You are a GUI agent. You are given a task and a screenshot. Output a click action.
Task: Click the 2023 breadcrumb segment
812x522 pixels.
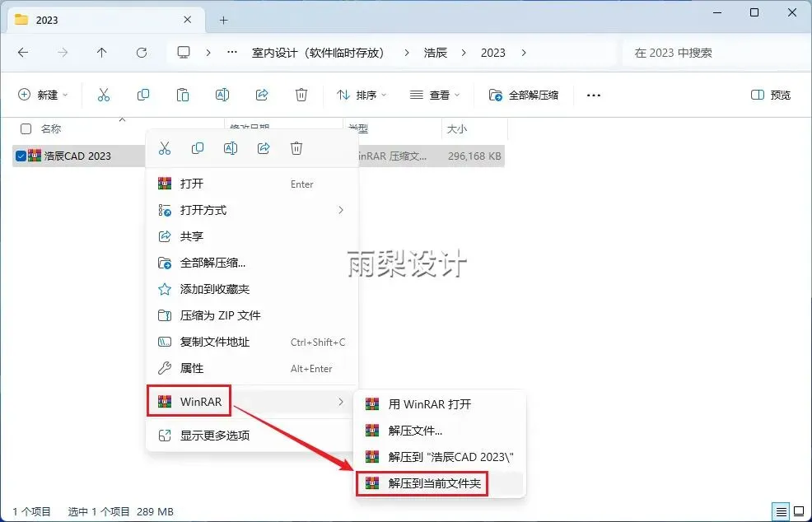(493, 53)
